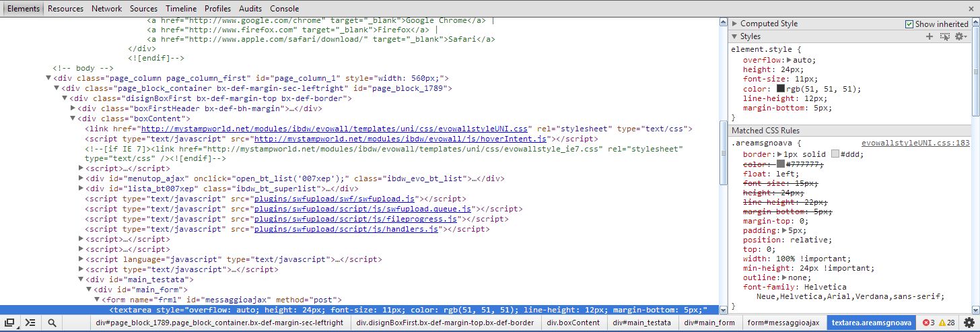The image size is (980, 332).
Task: Click the rgb(51, 51, 51) color swatch
Action: [x=780, y=89]
